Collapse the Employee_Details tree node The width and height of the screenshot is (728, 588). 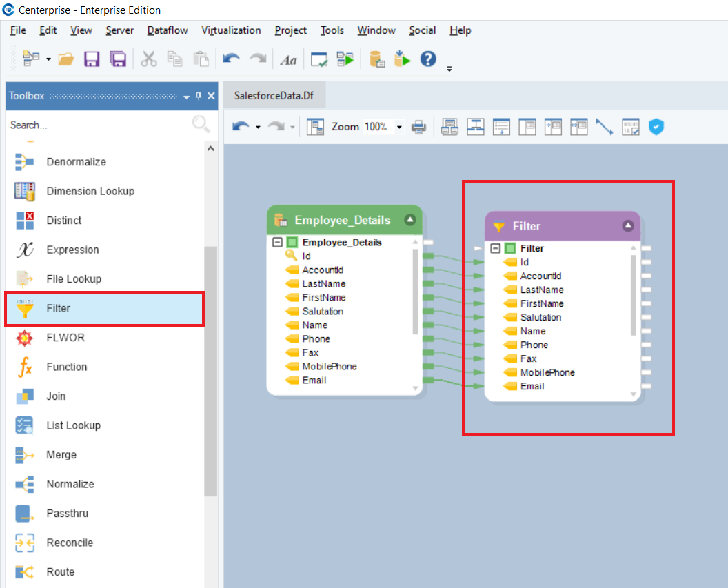(x=277, y=243)
